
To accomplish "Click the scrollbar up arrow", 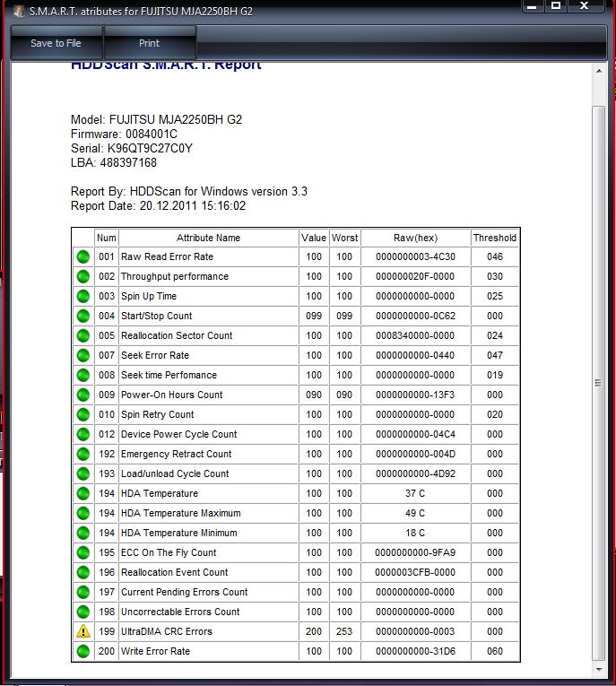I will tap(599, 71).
